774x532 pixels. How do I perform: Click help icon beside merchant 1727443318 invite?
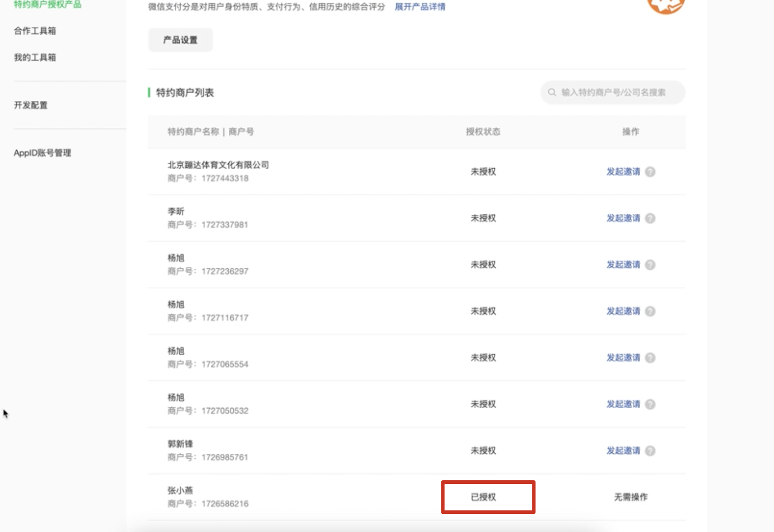[650, 172]
